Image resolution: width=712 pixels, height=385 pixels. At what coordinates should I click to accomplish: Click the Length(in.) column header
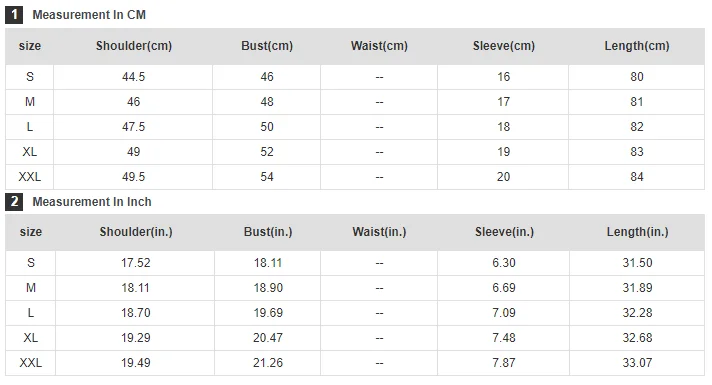click(638, 232)
